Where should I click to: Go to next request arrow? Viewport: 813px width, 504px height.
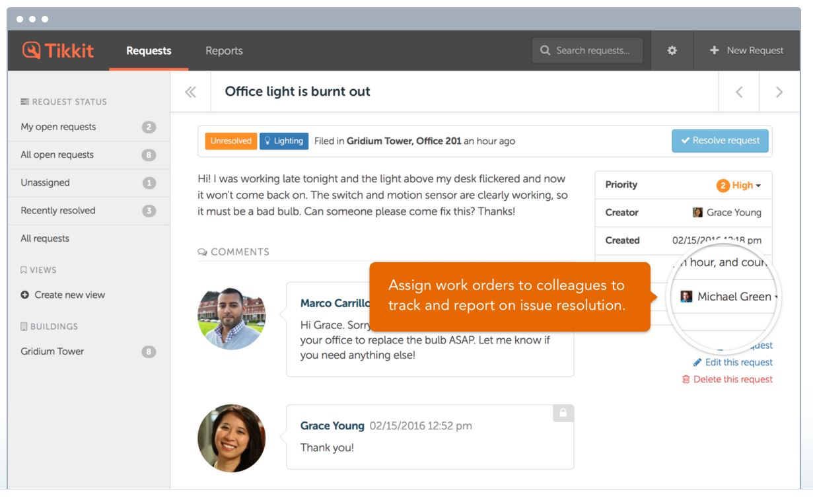(x=779, y=92)
